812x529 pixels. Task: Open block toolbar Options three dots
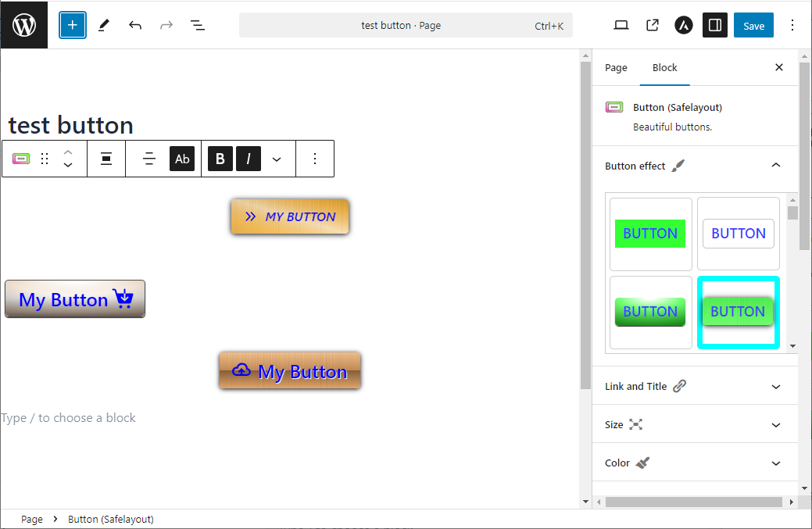(314, 159)
